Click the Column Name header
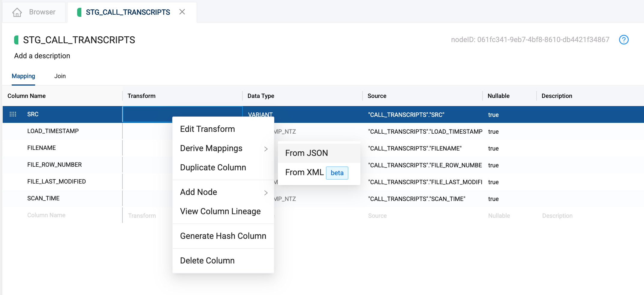The width and height of the screenshot is (644, 295). pyautogui.click(x=26, y=96)
